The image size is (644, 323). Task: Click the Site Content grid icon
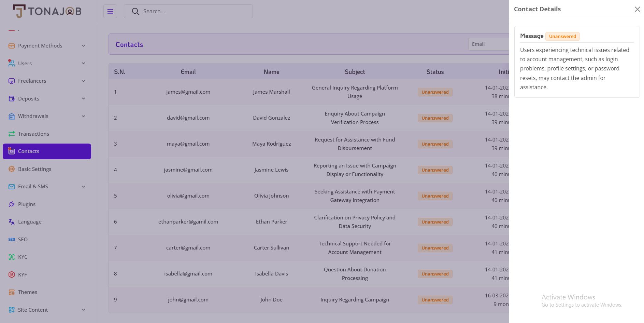(x=12, y=310)
